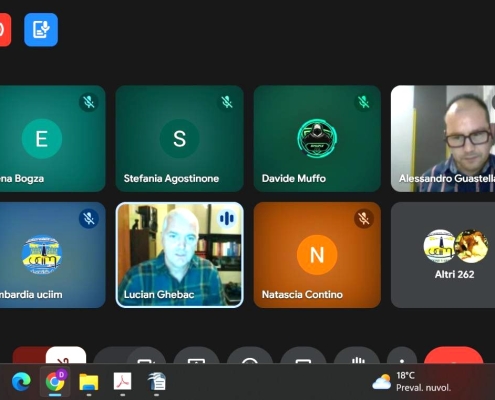Open Adobe Acrobat from the taskbar
The width and height of the screenshot is (495, 400).
122,382
